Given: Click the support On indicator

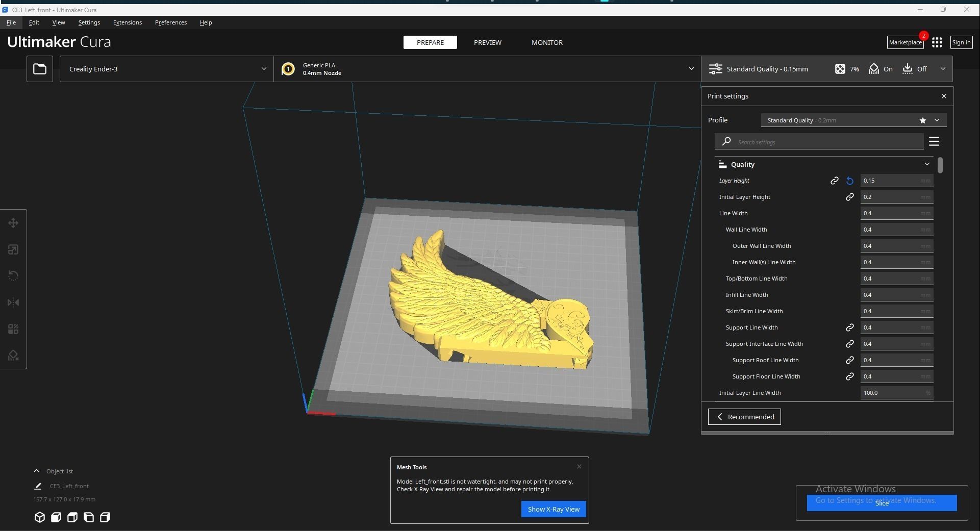Looking at the screenshot, I should [x=881, y=69].
